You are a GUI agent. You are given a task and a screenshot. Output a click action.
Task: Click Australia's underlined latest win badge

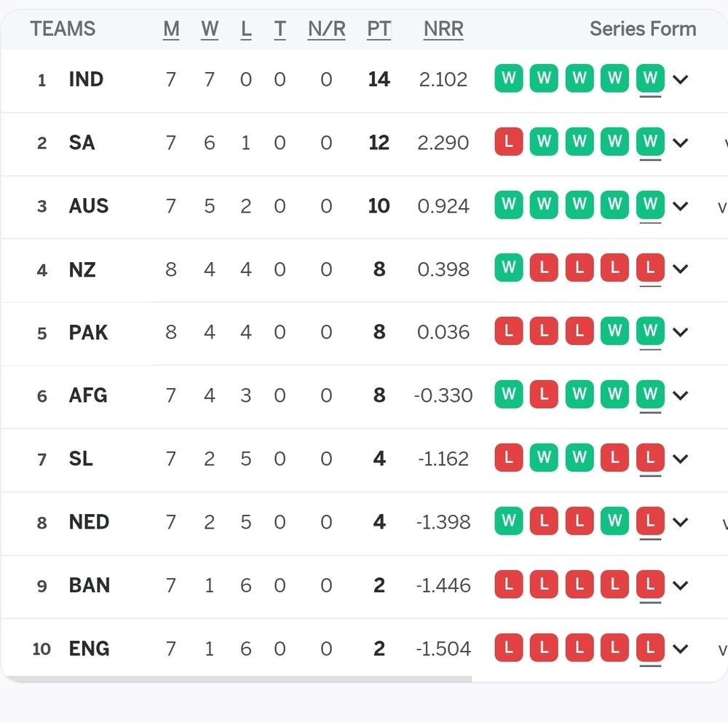[x=650, y=205]
